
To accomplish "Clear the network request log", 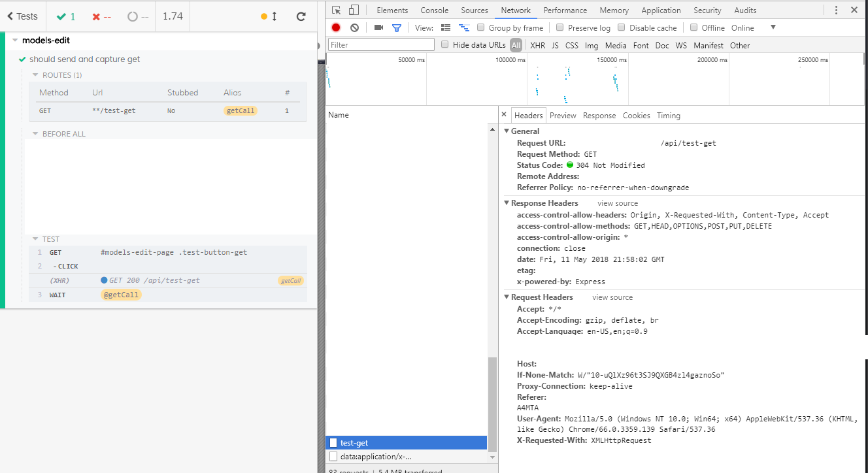I will click(x=353, y=27).
